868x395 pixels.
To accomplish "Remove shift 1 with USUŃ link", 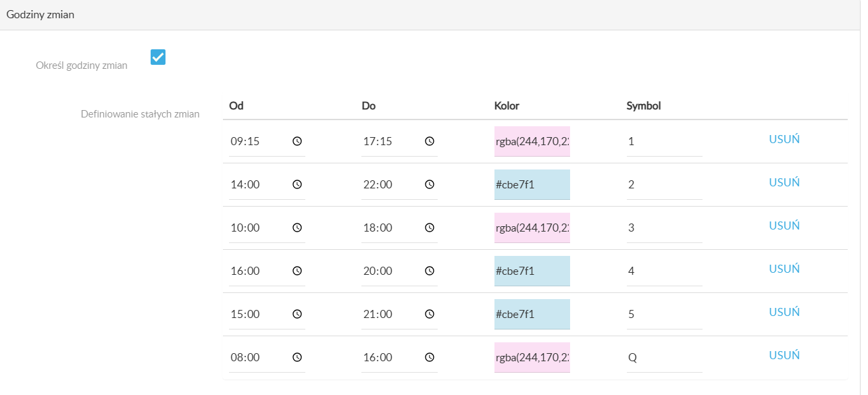I will click(784, 139).
